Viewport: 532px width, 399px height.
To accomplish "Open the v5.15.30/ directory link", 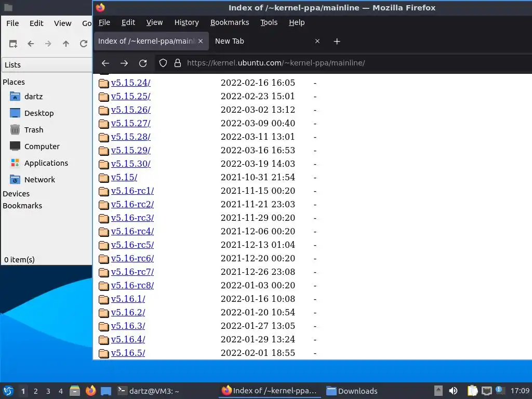I will [130, 164].
